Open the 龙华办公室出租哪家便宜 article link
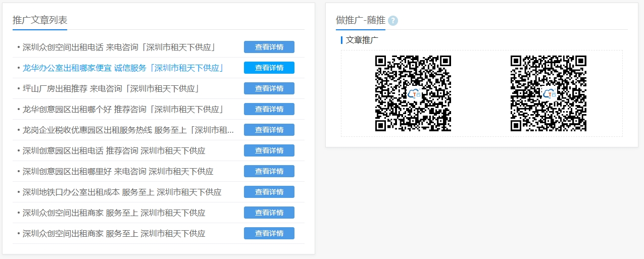Viewport: 644px width, 259px height. tap(123, 68)
